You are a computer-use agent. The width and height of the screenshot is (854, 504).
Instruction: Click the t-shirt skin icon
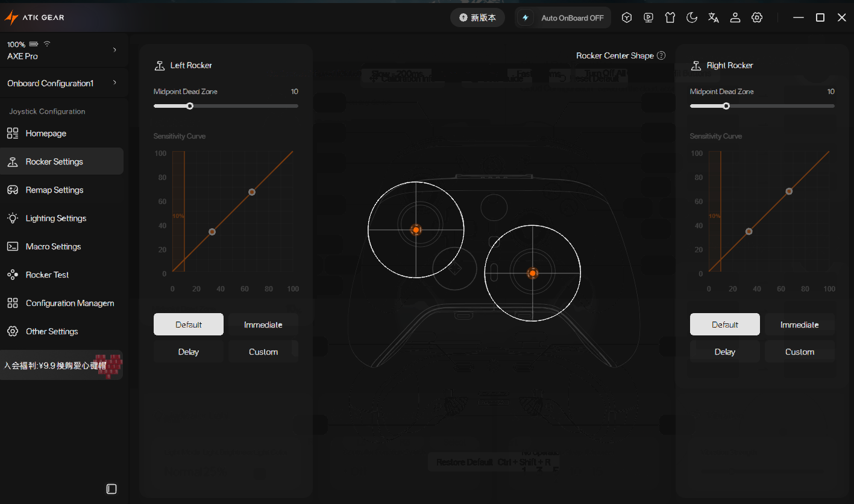point(670,17)
